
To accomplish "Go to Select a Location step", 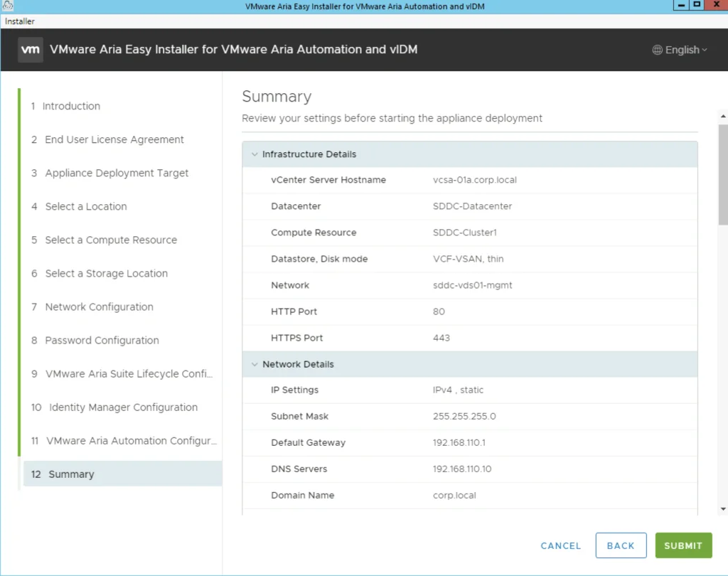I will pyautogui.click(x=79, y=206).
